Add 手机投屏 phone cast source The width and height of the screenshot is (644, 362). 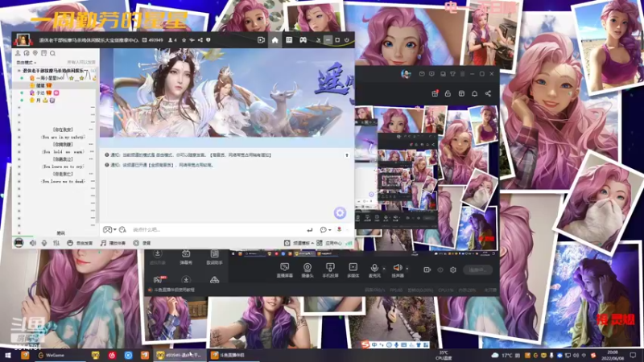coord(330,270)
